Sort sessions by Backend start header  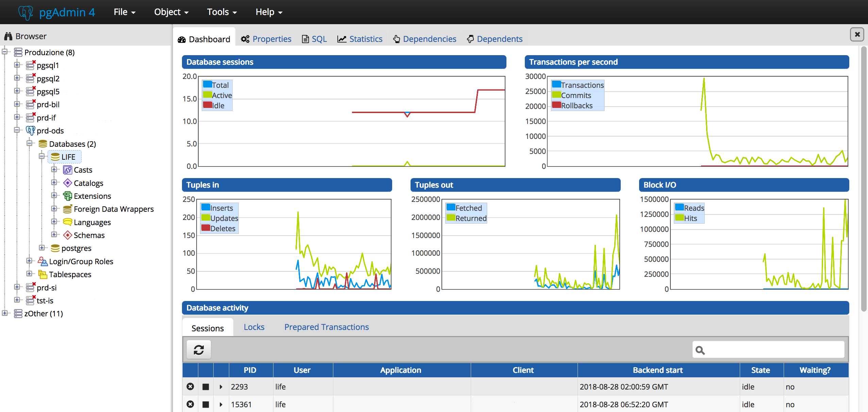click(658, 370)
